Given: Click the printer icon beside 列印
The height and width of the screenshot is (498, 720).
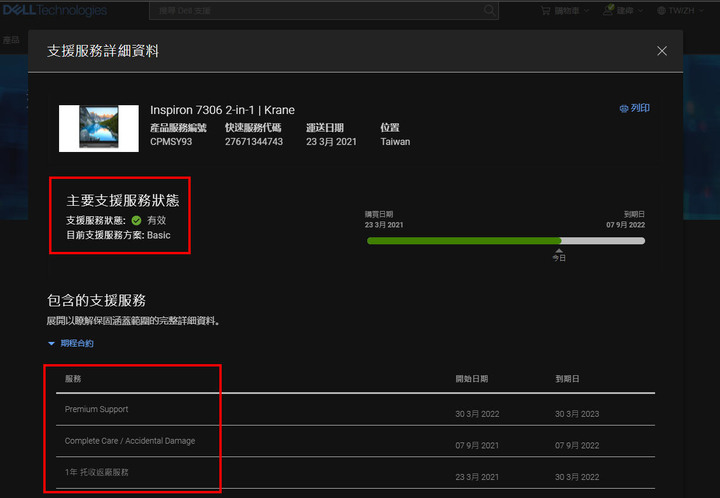Looking at the screenshot, I should (624, 109).
